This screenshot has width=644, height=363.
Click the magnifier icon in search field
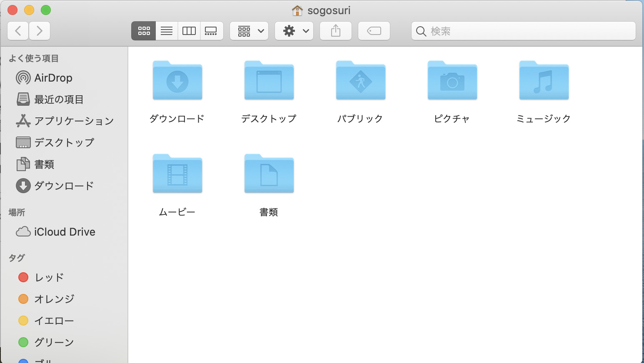tap(421, 31)
